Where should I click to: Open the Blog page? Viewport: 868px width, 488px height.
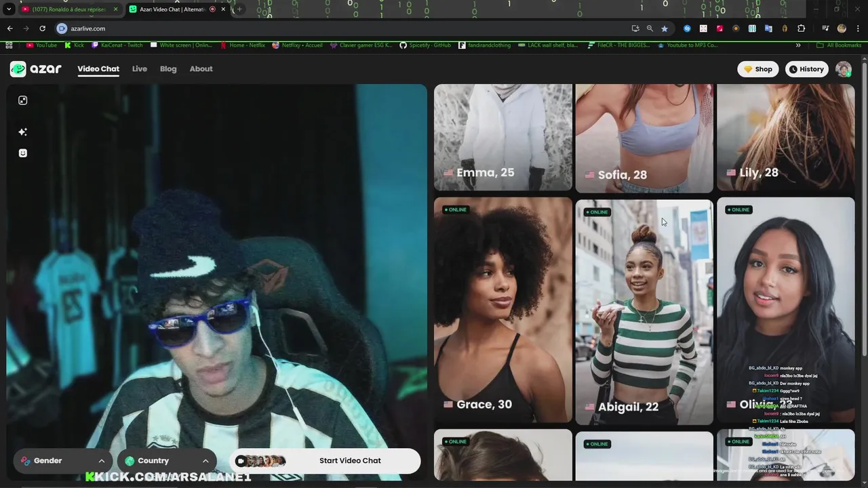(x=168, y=69)
